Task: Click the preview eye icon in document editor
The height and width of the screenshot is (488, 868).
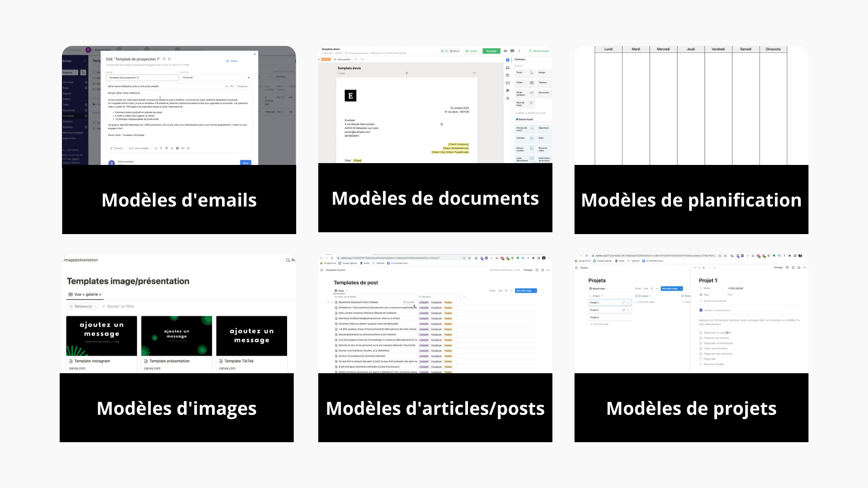Action: pyautogui.click(x=505, y=51)
